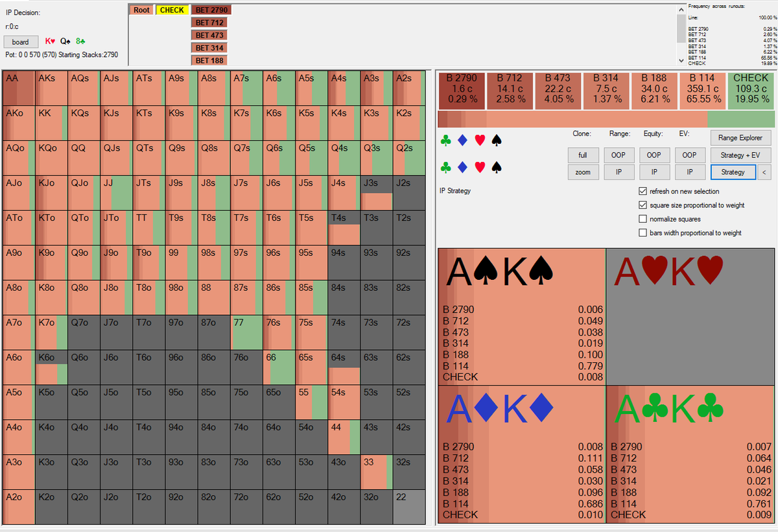The height and width of the screenshot is (532, 778).
Task: Click the board button
Action: 21,41
